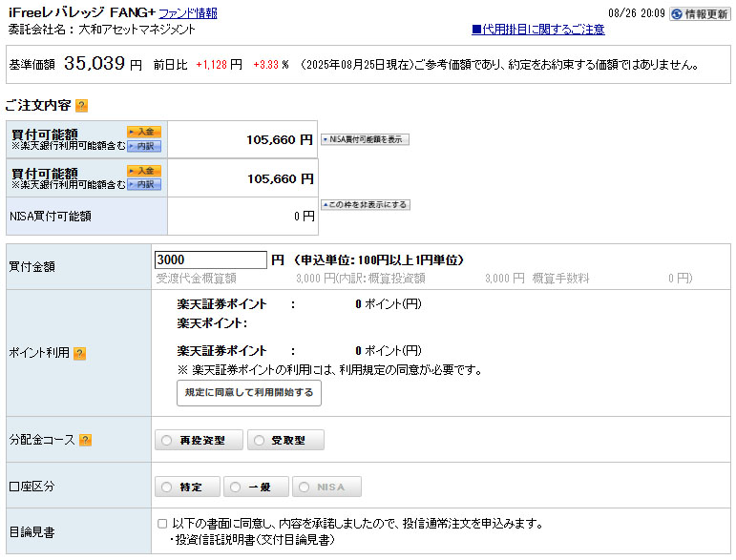Open the ポイント利用 help icon
This screenshot has height=560, width=736.
(80, 353)
